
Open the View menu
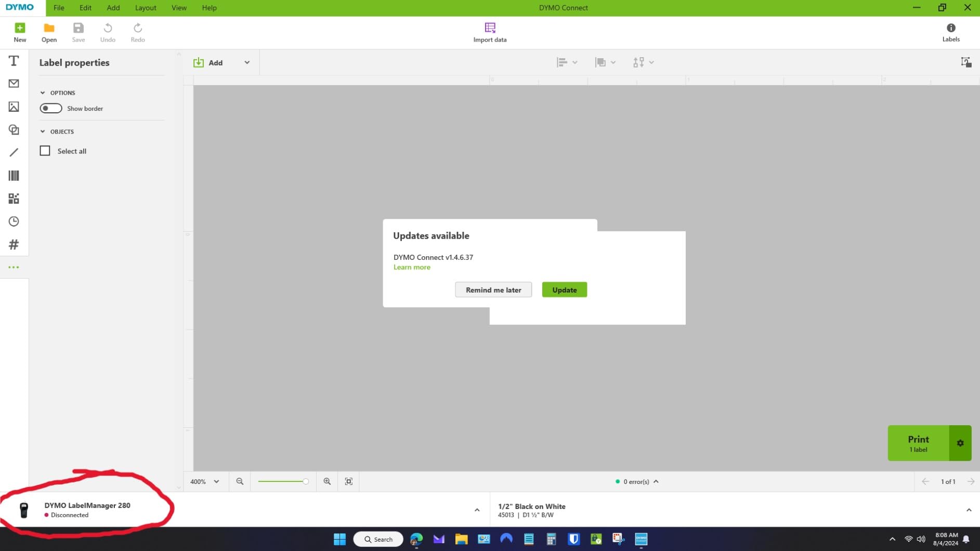pyautogui.click(x=179, y=8)
